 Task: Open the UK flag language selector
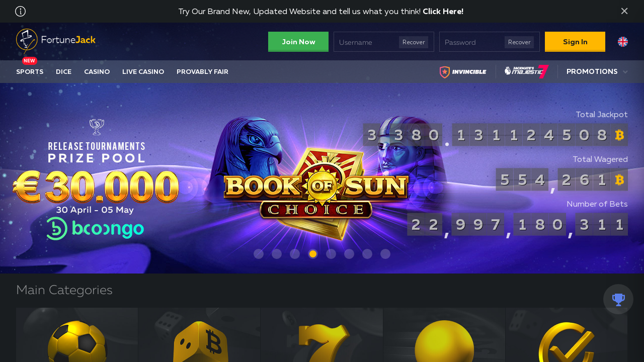pyautogui.click(x=623, y=42)
